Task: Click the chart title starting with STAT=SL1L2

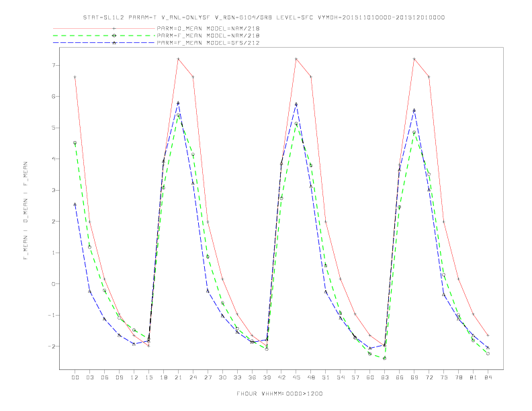Action: [264, 17]
